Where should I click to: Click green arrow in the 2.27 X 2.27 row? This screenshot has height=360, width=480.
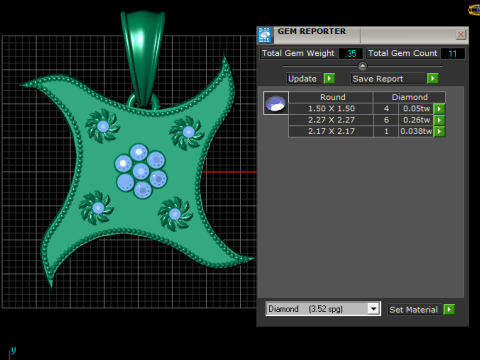point(439,120)
